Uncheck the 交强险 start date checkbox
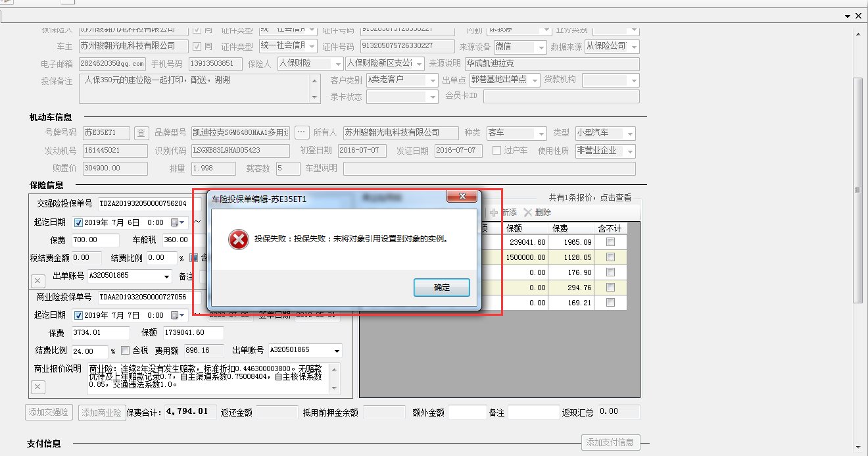868x456 pixels. (x=79, y=222)
